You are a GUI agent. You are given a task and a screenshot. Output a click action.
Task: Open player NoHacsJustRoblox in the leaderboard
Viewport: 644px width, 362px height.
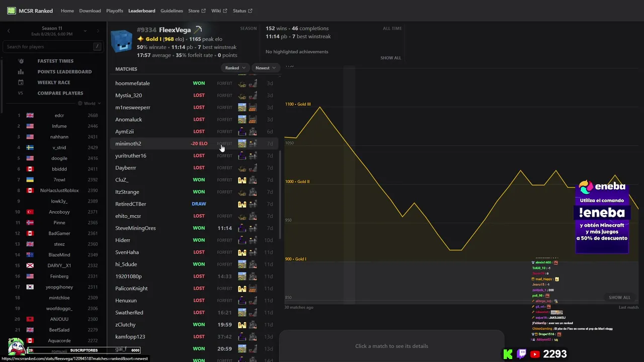coord(59,191)
